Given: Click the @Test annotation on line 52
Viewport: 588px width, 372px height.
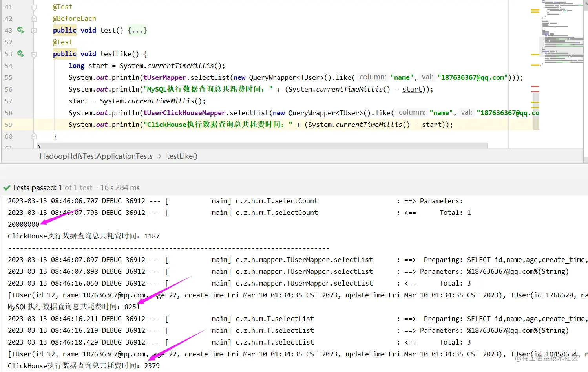Looking at the screenshot, I should tap(63, 42).
